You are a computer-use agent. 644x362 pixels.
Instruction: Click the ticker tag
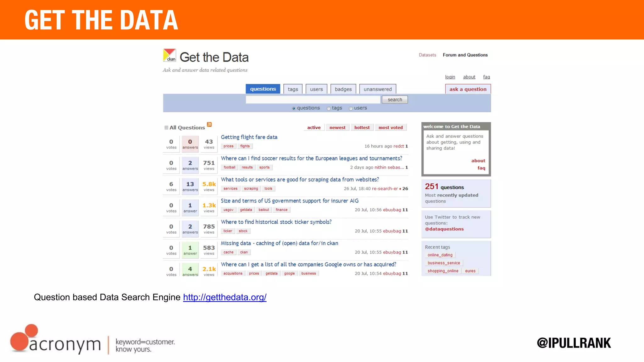[x=228, y=231]
